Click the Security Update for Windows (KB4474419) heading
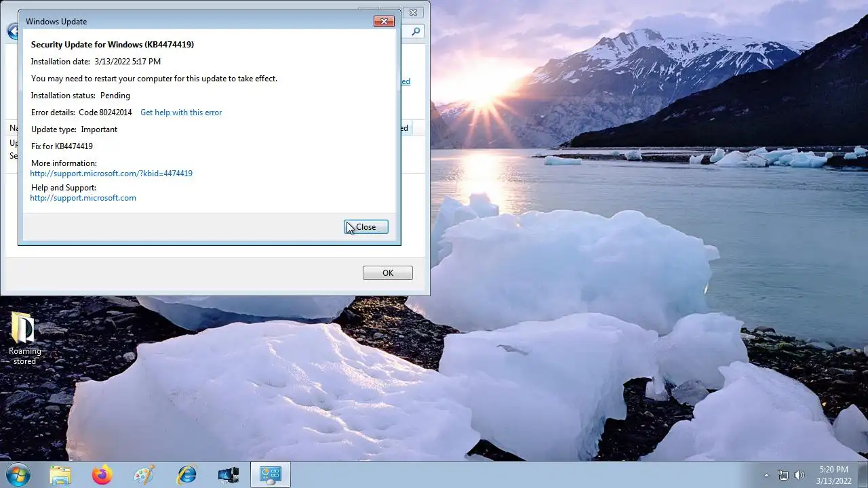 coord(113,45)
